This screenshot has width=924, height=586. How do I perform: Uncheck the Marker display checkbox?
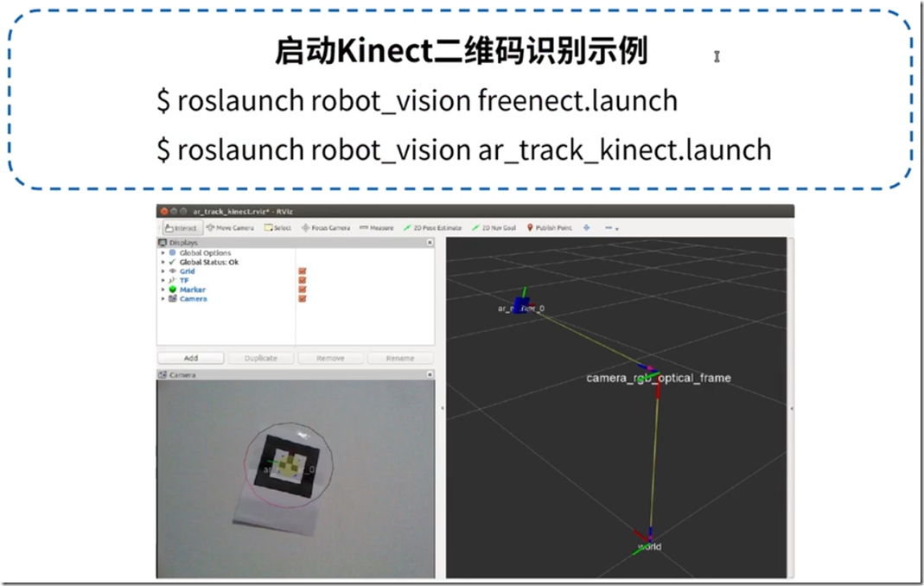[303, 290]
